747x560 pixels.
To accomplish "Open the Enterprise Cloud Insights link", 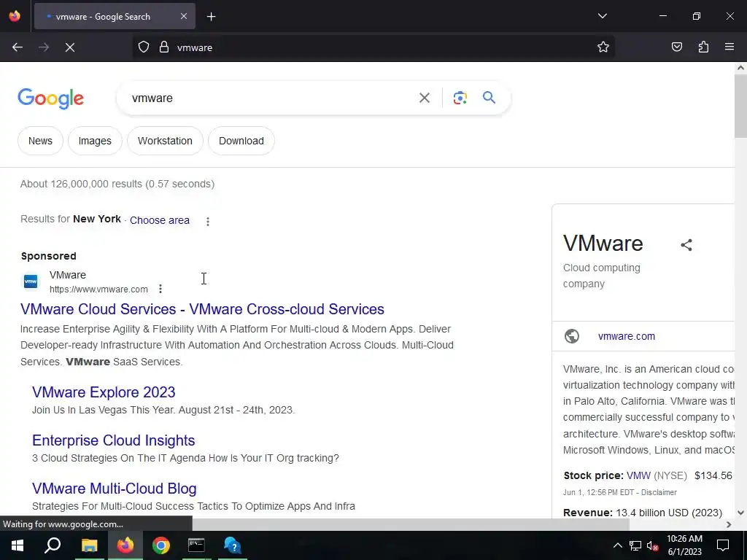I will click(113, 440).
